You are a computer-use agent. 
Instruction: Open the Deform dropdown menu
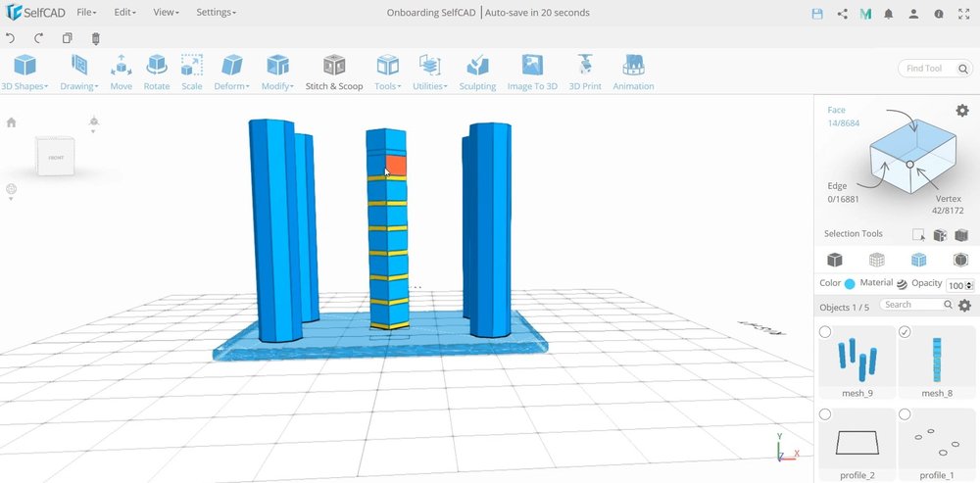[231, 72]
